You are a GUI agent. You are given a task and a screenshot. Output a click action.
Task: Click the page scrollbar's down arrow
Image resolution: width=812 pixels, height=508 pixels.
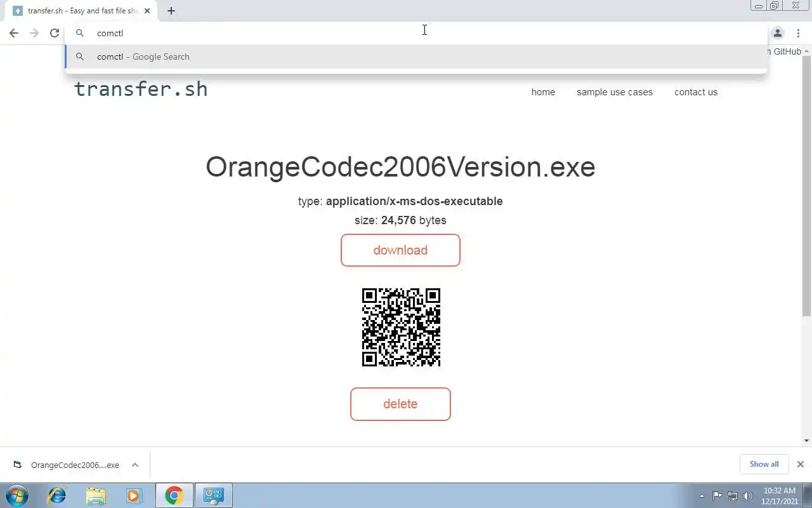click(807, 441)
